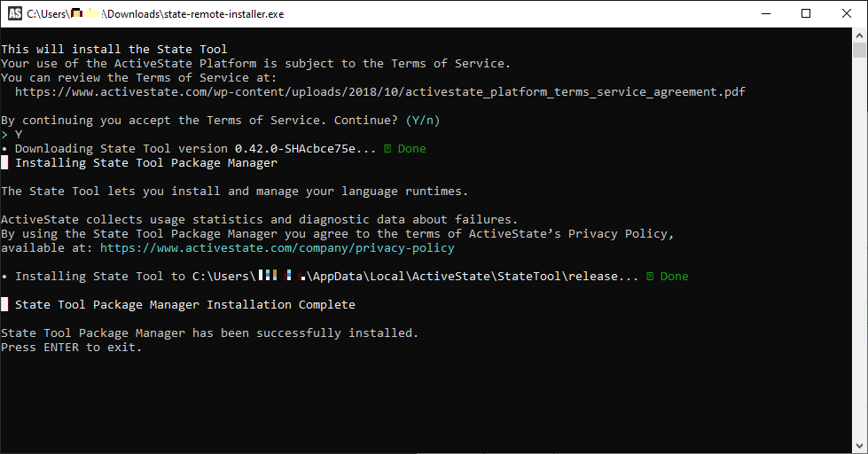Open the ActiveState privacy-policy link

(x=277, y=248)
